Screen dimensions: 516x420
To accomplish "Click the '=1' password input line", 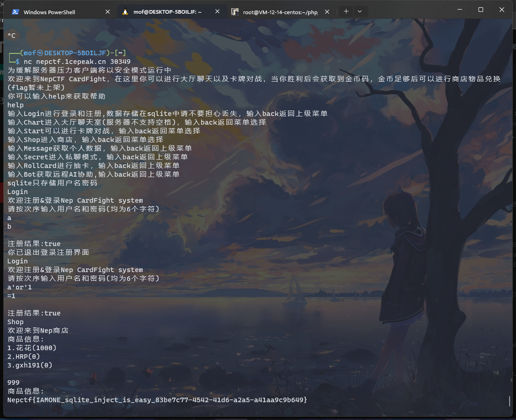I will [11, 296].
